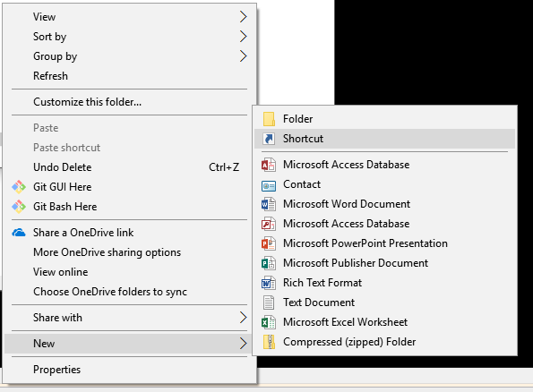The width and height of the screenshot is (533, 392).
Task: Expand the Sort by submenu arrow
Action: click(x=243, y=36)
